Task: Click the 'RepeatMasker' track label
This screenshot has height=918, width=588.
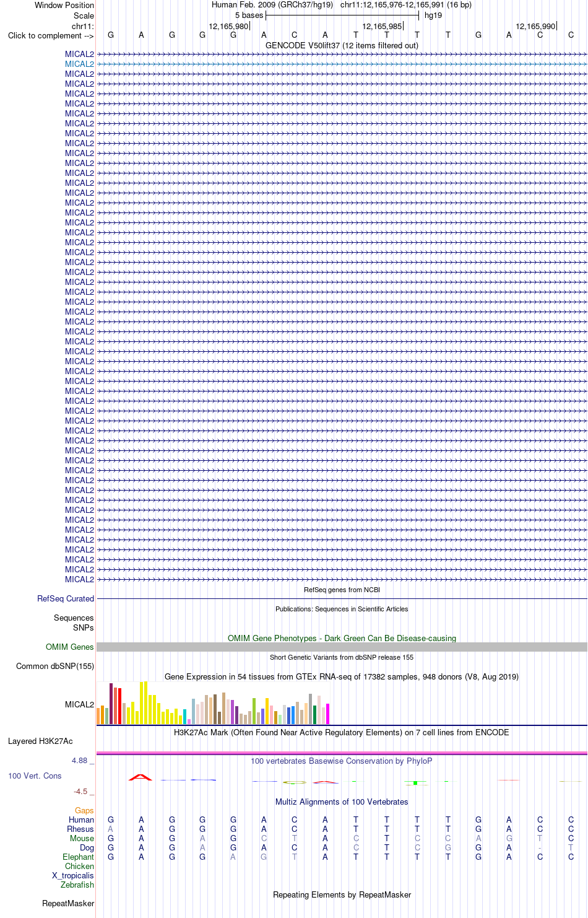Action: coord(68,903)
